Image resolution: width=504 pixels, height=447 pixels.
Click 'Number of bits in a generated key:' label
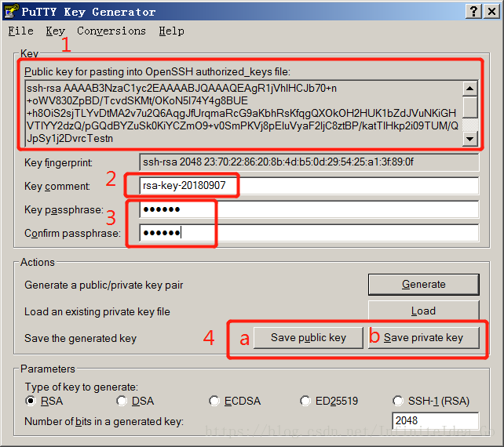pos(104,421)
